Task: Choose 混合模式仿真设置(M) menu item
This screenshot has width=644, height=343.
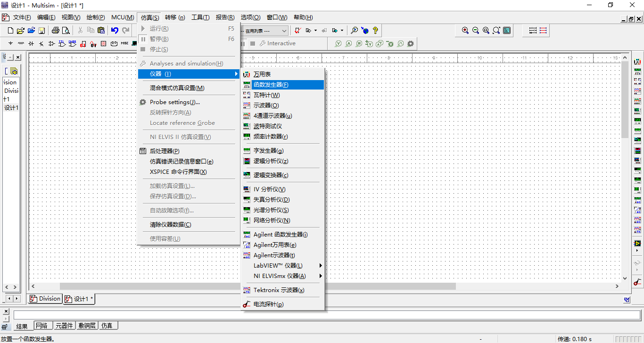Action: click(189, 88)
